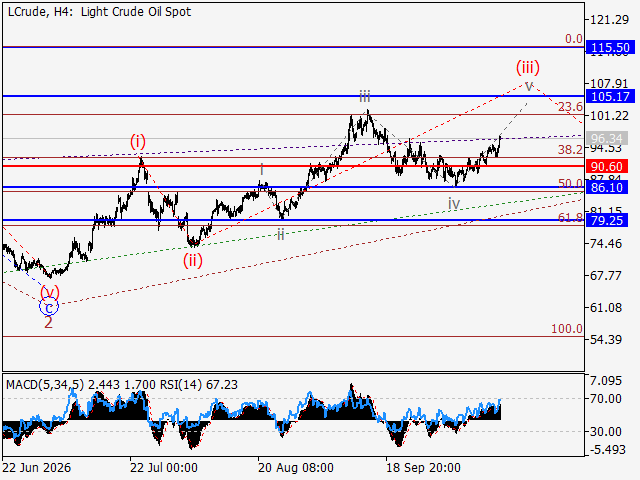
Task: Click the 121.29 price axis value
Action: tap(609, 19)
